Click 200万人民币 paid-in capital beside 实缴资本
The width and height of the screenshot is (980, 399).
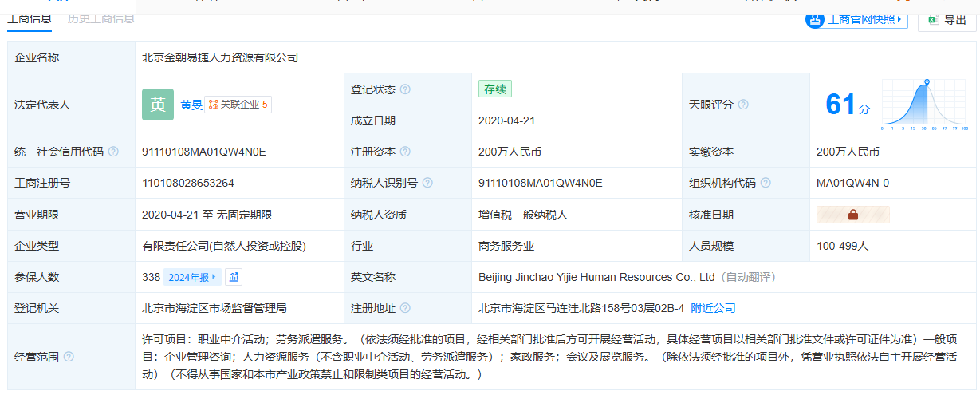click(x=848, y=152)
